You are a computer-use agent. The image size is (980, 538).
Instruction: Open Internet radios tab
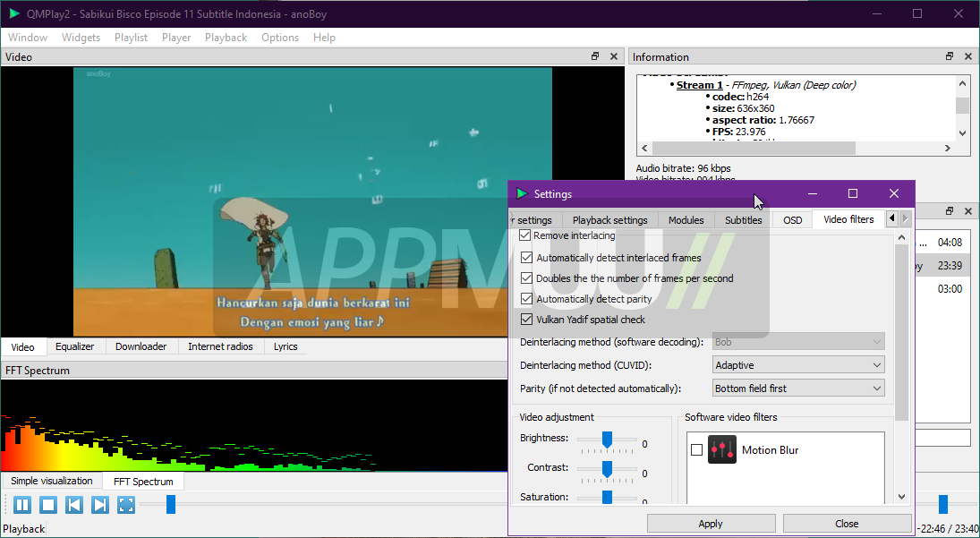(221, 346)
